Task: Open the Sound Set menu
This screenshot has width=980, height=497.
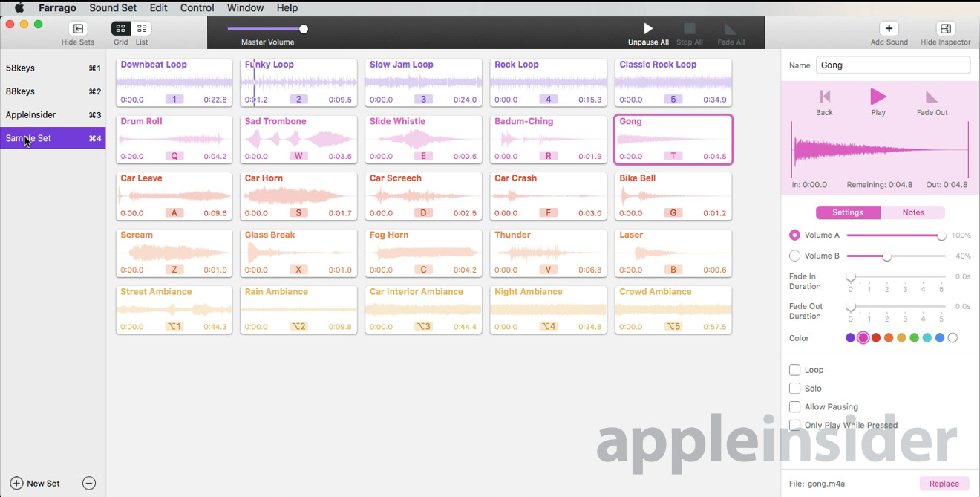Action: pyautogui.click(x=113, y=8)
